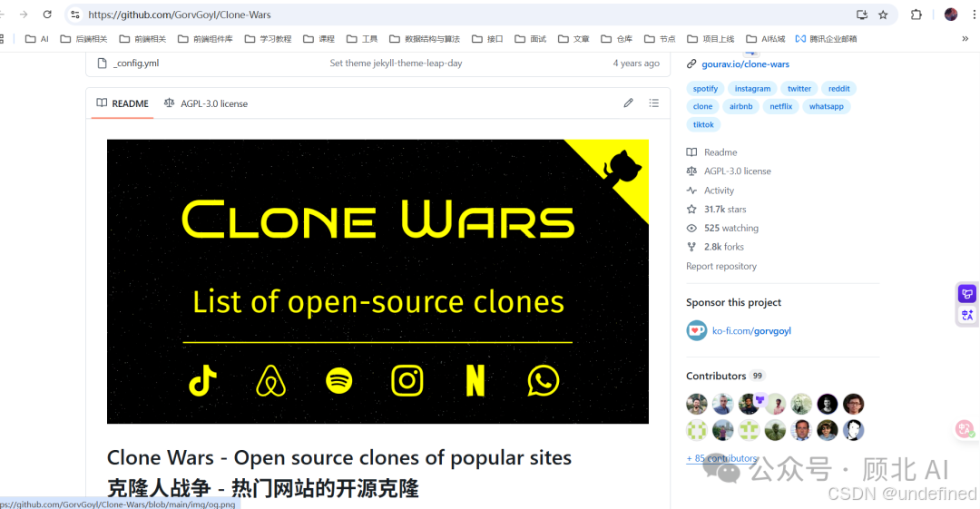Screen dimensions: 980x509
Task: Click the _config.yml file icon
Action: pos(102,64)
